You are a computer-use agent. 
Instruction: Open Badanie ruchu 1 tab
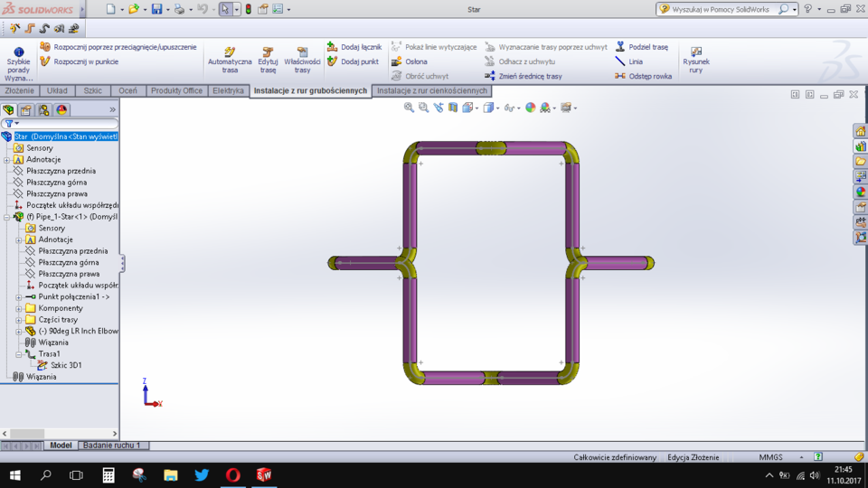(111, 446)
